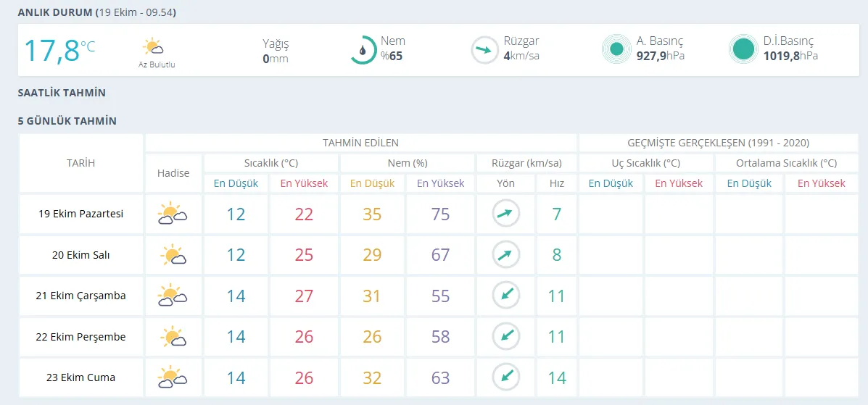Click weather icon for 19 Ekim Pazartesi
This screenshot has height=405, width=868.
[x=172, y=214]
